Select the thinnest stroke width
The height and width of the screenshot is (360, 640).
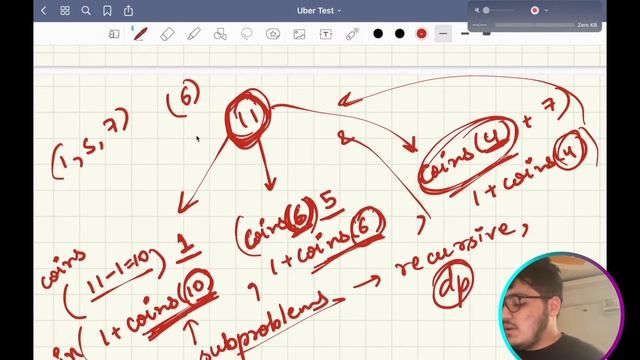coord(443,34)
